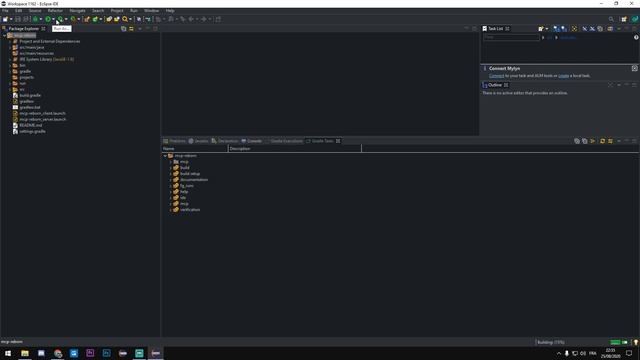Open the Navigate menu
This screenshot has width=640, height=360.
77,11
